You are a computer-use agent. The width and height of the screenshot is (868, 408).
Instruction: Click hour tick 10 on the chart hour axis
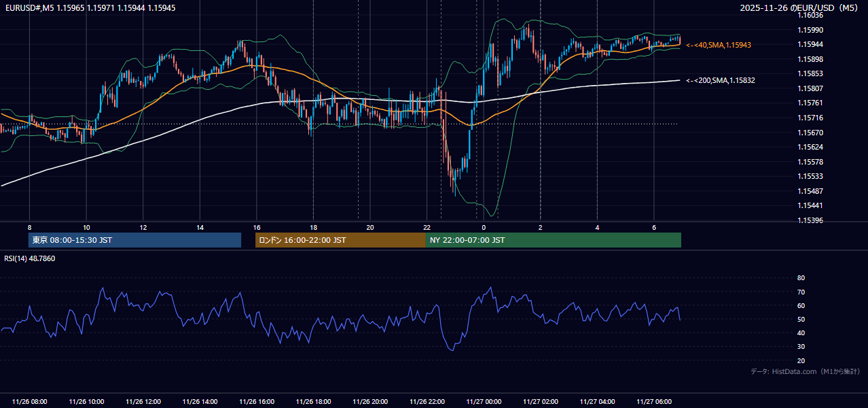[x=86, y=227]
